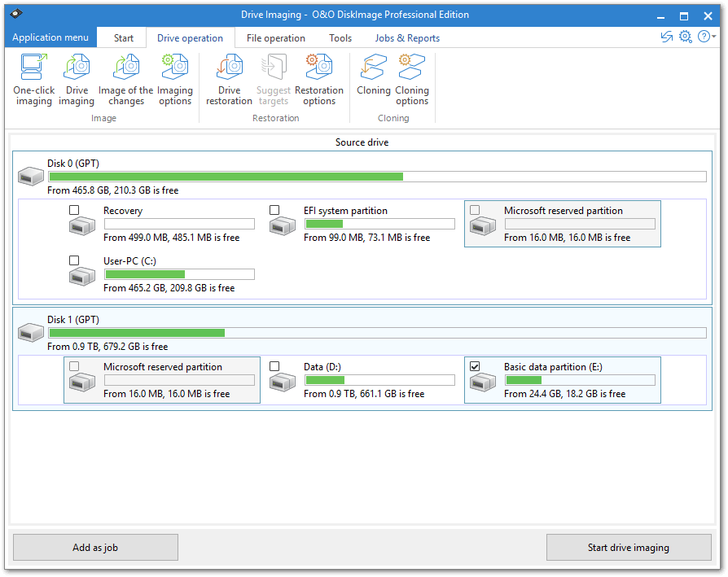The width and height of the screenshot is (728, 577).
Task: Switch to the Start tab
Action: (x=124, y=38)
